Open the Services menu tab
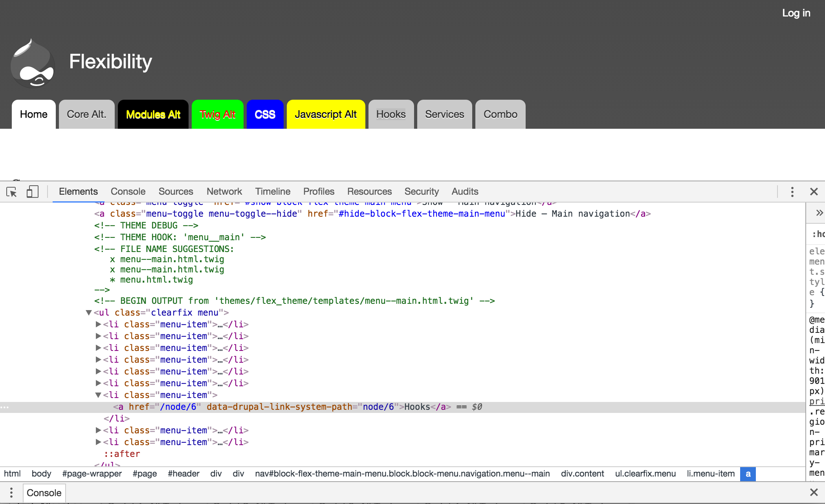Viewport: 825px width, 504px height. click(445, 114)
